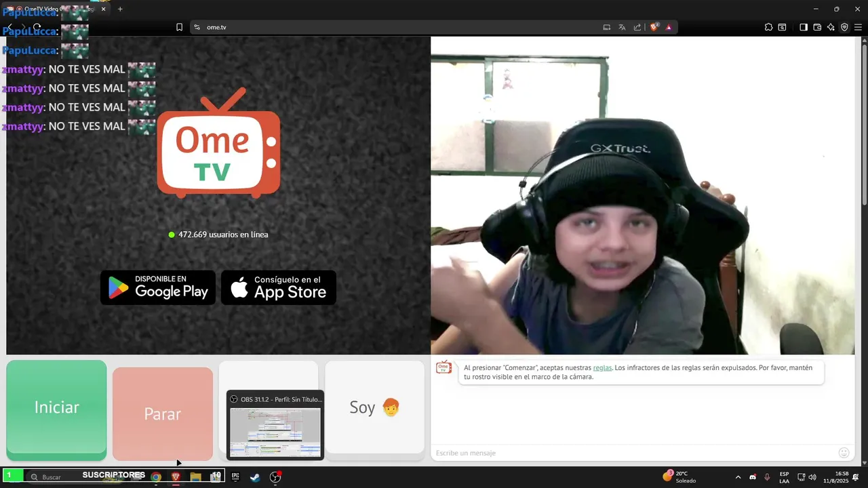The width and height of the screenshot is (868, 488).
Task: Click the webcam video preview
Action: (x=643, y=195)
